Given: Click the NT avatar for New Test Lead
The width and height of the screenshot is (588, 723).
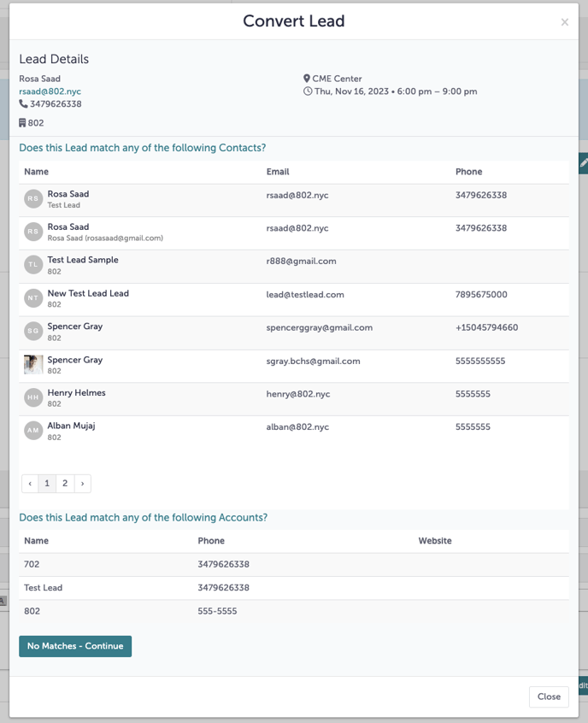Looking at the screenshot, I should [x=33, y=298].
